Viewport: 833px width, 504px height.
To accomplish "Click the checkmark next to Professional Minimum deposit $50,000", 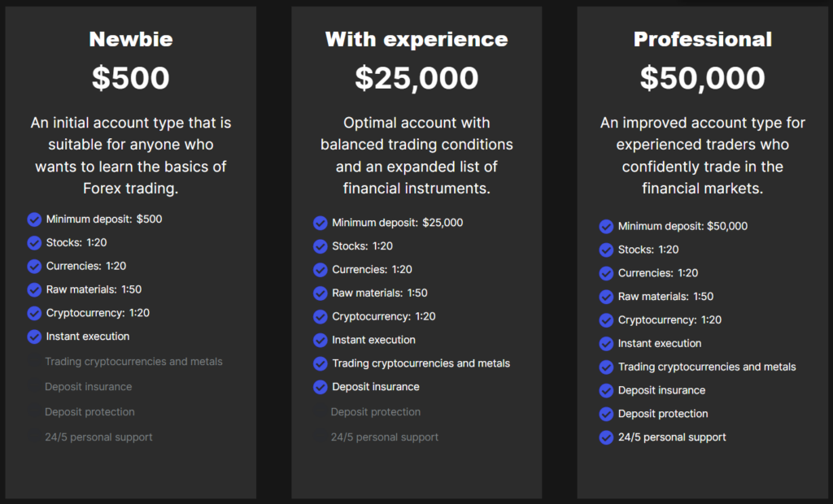I will pyautogui.click(x=606, y=227).
